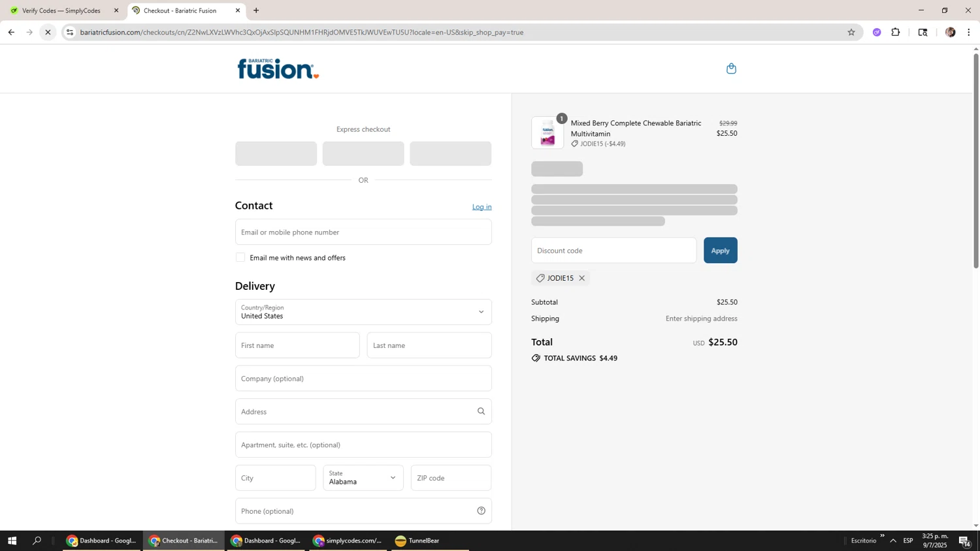Click the browser address bar URL
This screenshot has height=551, width=980.
tap(301, 32)
